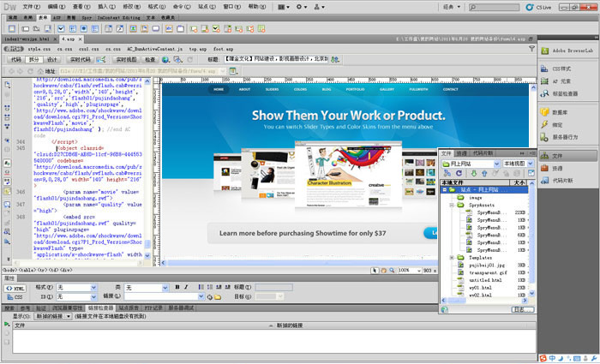The height and width of the screenshot is (364, 600).
Task: Toggle 拆分 (Split) view
Action: point(34,60)
